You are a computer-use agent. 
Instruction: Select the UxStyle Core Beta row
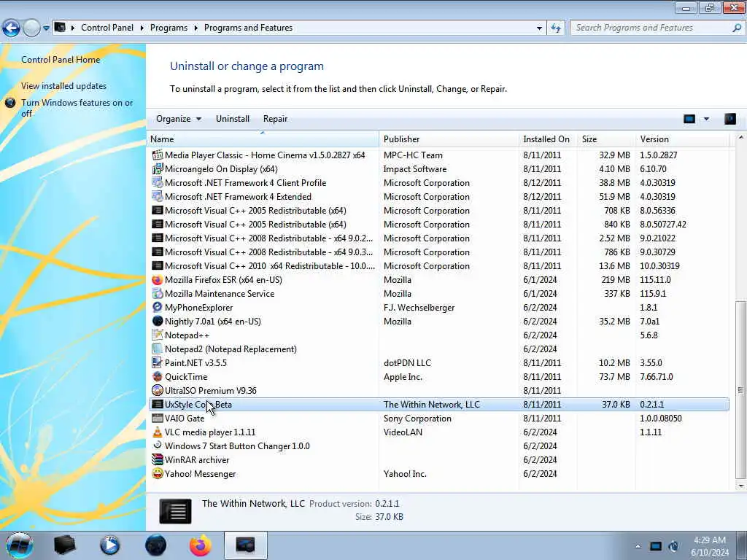pyautogui.click(x=439, y=405)
